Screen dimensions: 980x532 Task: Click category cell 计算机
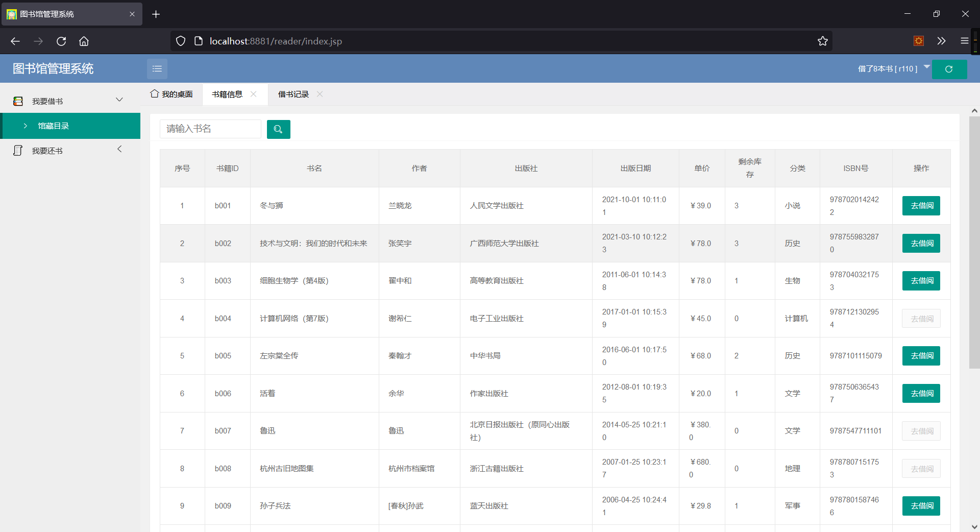coord(796,319)
